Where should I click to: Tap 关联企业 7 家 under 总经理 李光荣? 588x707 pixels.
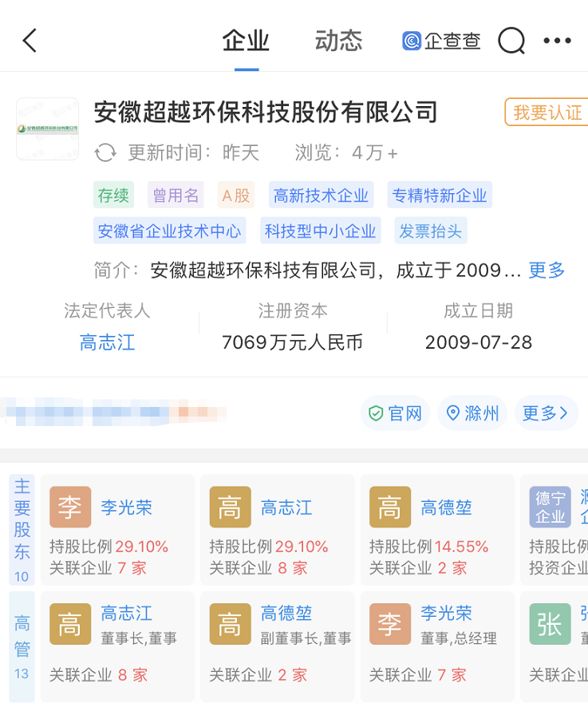417,675
